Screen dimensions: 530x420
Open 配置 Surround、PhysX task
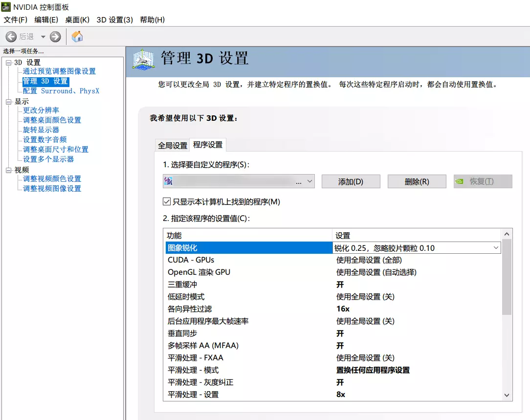(x=61, y=91)
